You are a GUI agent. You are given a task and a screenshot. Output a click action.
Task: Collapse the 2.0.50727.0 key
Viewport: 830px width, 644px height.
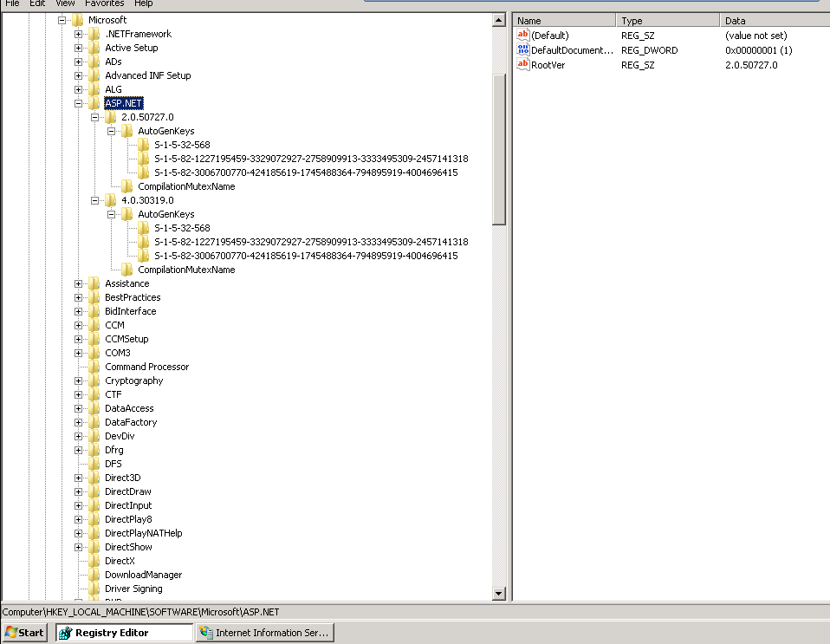(94, 117)
